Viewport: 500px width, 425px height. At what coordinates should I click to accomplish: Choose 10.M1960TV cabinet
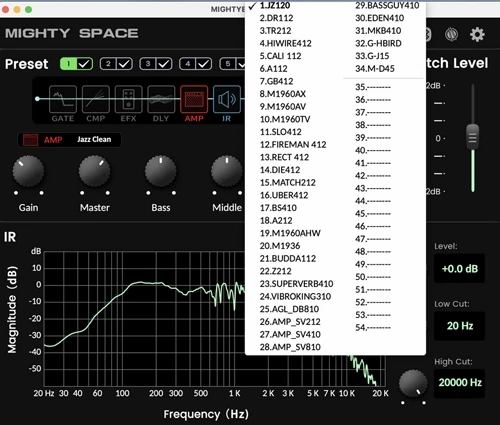tap(285, 119)
